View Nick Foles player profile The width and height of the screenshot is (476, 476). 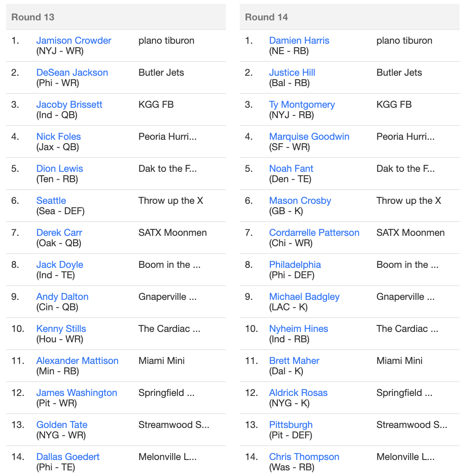coord(58,137)
